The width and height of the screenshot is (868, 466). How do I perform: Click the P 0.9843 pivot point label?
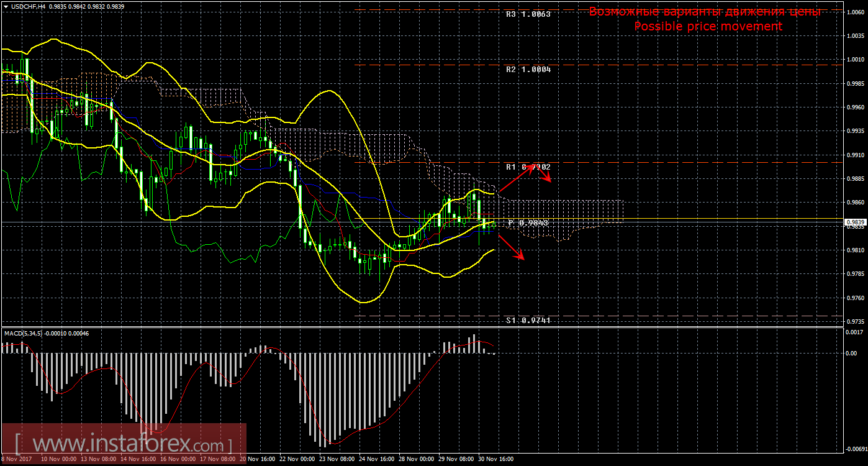[x=528, y=222]
